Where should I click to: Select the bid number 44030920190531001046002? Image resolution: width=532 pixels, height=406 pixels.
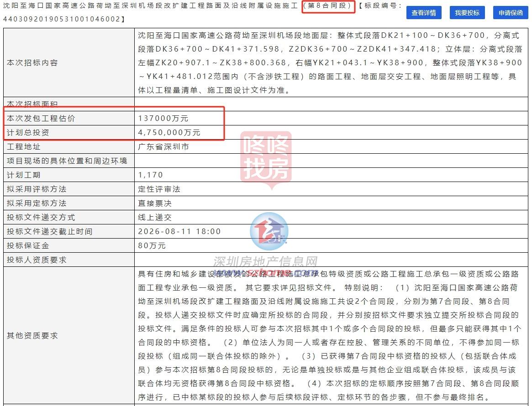pos(61,19)
